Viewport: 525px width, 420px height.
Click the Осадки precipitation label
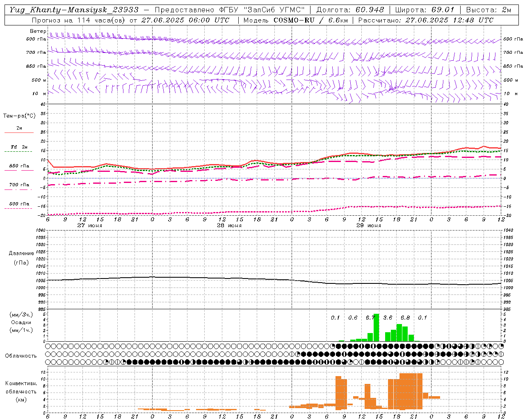pos(21,322)
